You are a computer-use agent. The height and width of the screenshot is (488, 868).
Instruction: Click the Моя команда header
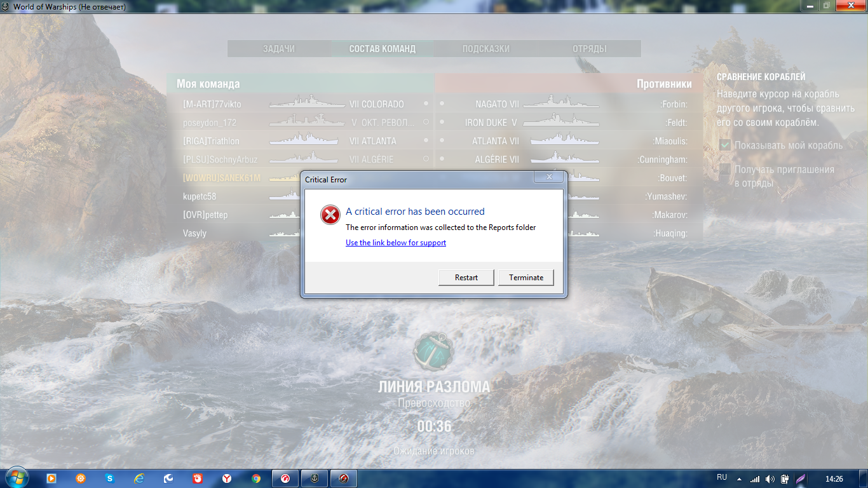(208, 84)
